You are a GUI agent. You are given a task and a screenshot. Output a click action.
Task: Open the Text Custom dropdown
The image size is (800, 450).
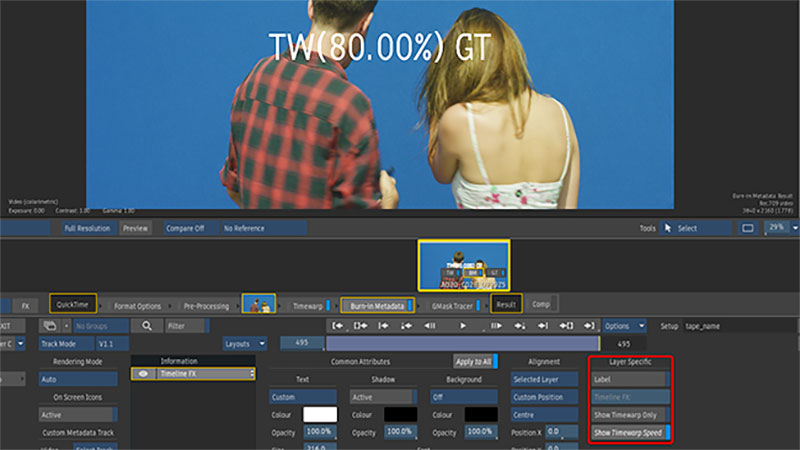[303, 397]
